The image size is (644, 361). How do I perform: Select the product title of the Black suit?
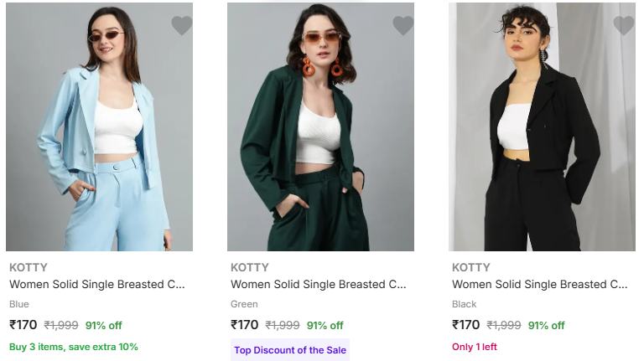pos(539,285)
